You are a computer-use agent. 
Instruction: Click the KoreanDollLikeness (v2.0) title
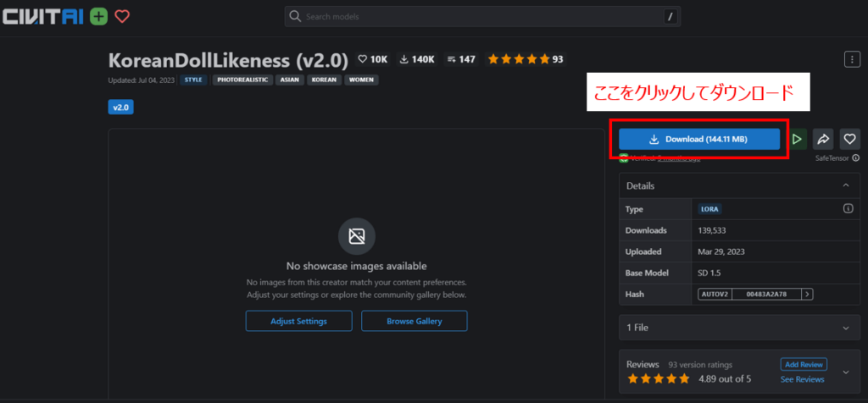point(228,60)
